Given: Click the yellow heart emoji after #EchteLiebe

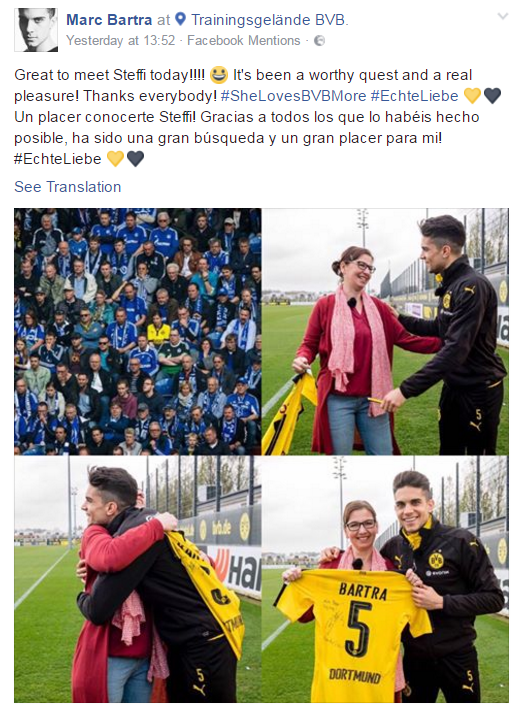Looking at the screenshot, I should tap(472, 95).
